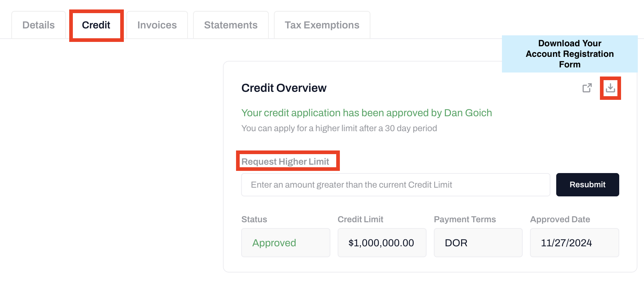The width and height of the screenshot is (644, 282).
Task: Focus the higher credit limit amount field
Action: coord(395,185)
